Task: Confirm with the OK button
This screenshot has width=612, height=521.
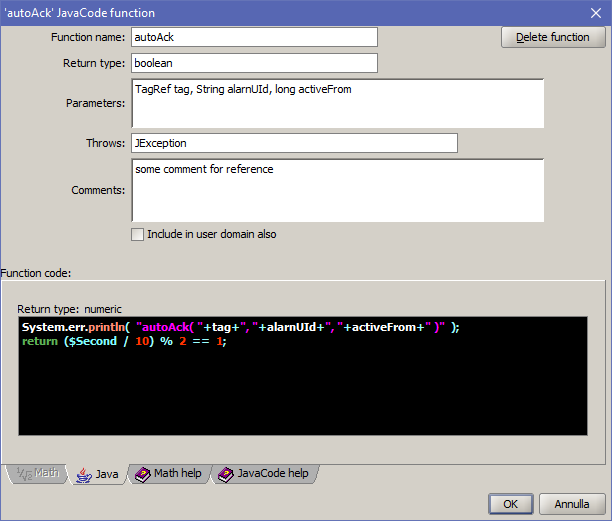Action: pyautogui.click(x=511, y=504)
